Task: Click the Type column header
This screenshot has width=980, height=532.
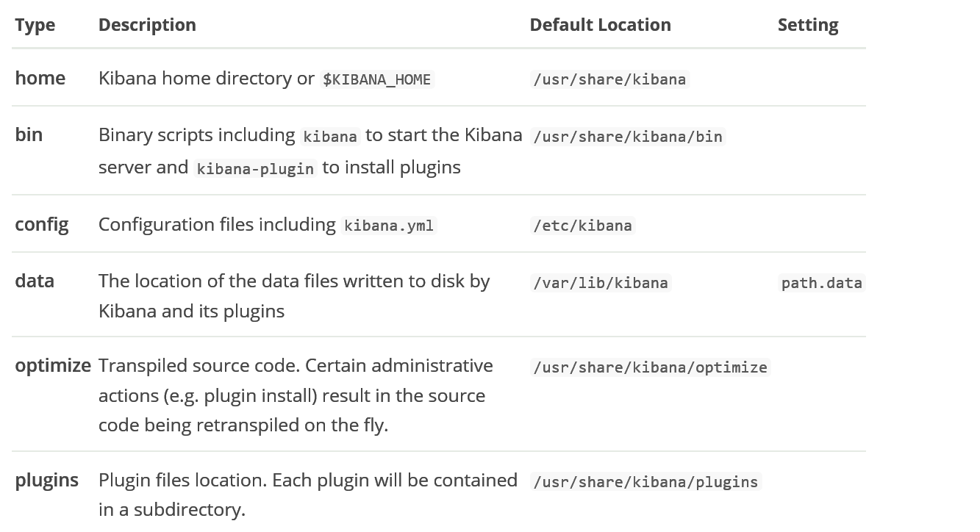Action: click(x=35, y=25)
